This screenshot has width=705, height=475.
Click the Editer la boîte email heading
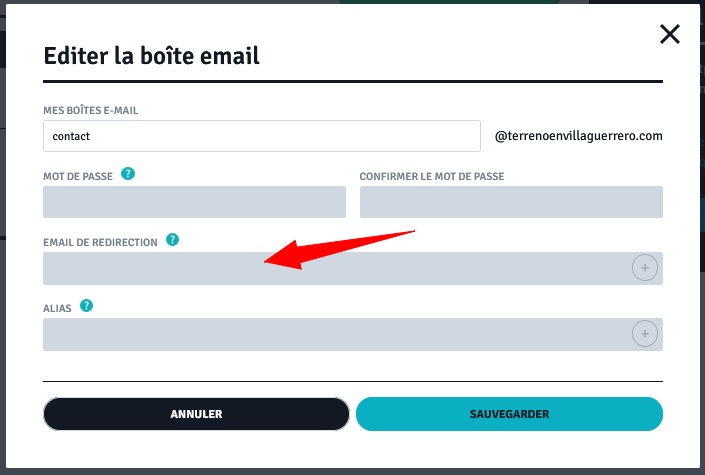point(152,56)
